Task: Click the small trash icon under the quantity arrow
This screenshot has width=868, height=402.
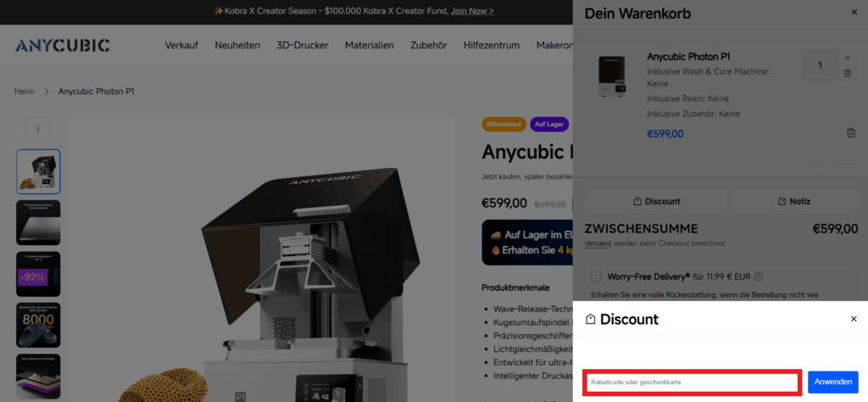Action: (848, 73)
